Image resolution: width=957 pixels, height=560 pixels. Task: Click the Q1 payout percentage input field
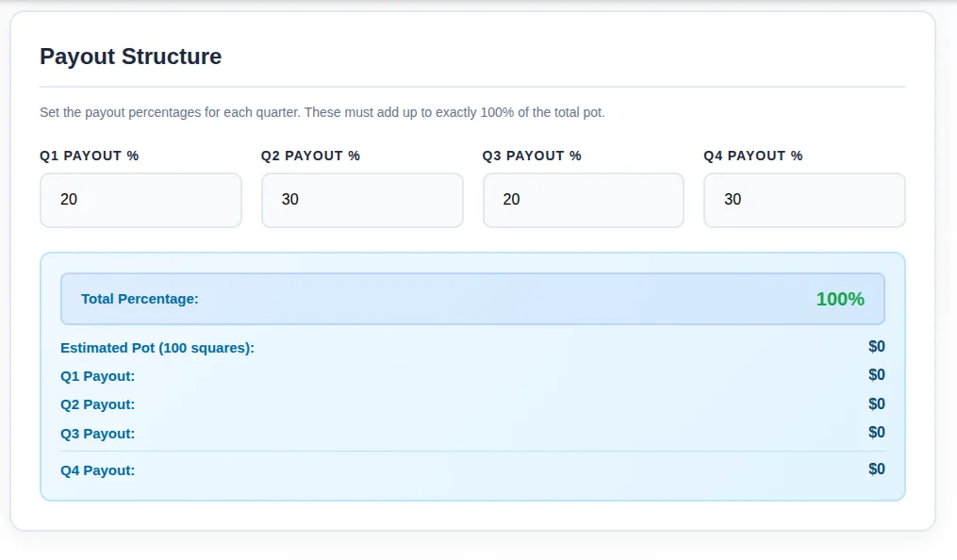point(140,200)
